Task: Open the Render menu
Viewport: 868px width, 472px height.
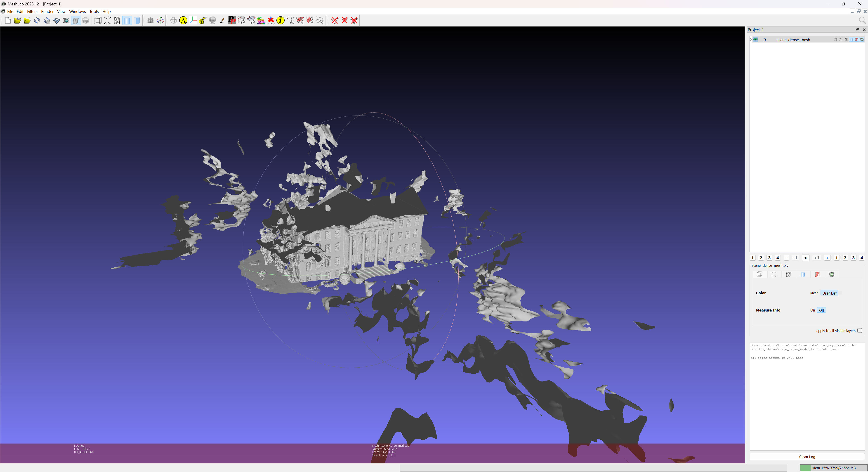Action: tap(47, 12)
